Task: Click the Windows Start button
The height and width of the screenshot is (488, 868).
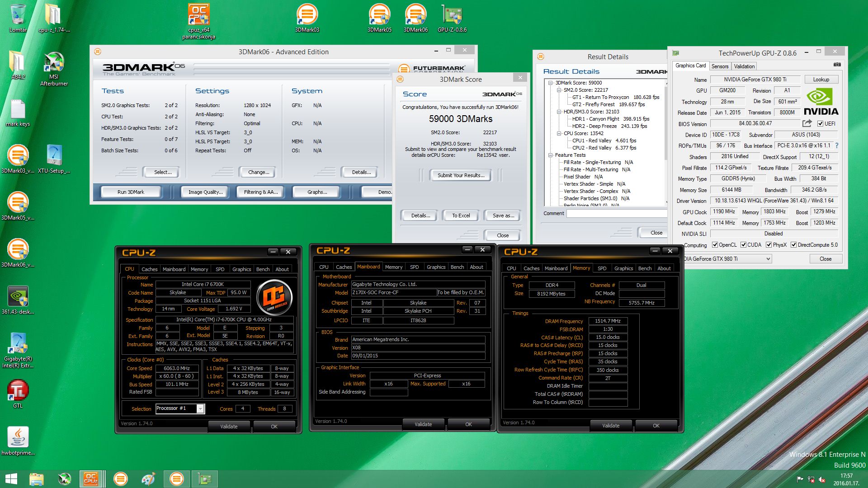Action: tap(11, 479)
